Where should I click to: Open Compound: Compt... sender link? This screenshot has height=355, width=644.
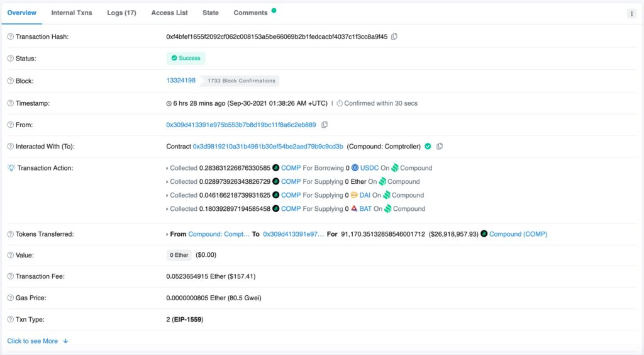point(219,234)
